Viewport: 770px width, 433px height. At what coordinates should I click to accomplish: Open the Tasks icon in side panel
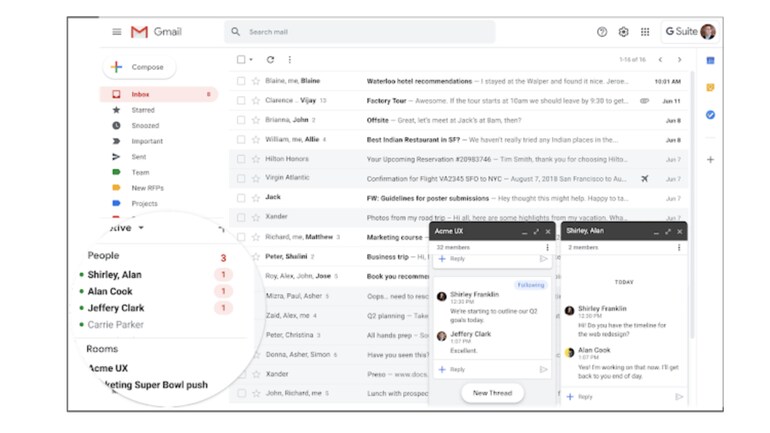point(710,115)
